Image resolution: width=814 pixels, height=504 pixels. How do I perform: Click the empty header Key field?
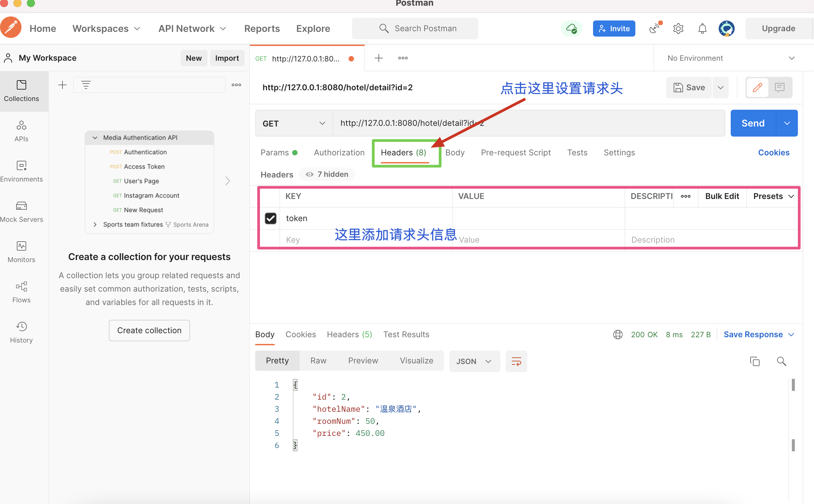[365, 240]
